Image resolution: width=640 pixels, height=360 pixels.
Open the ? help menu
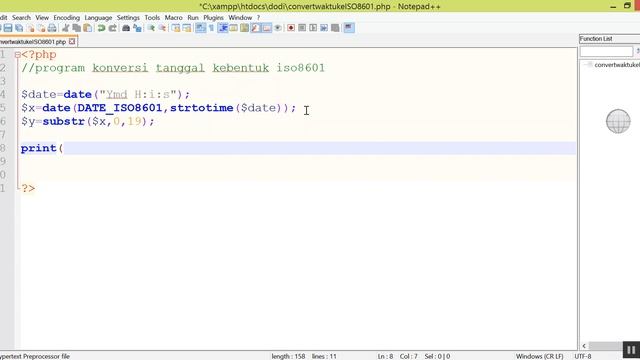pos(258,18)
